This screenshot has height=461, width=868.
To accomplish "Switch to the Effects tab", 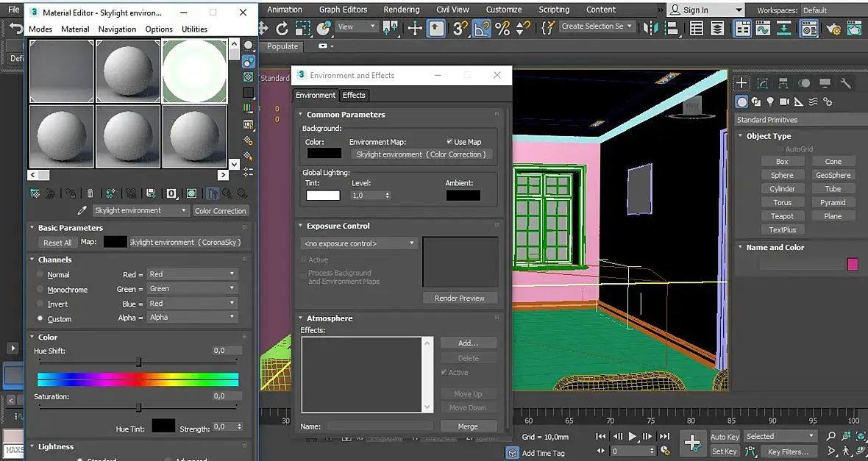I will [354, 95].
